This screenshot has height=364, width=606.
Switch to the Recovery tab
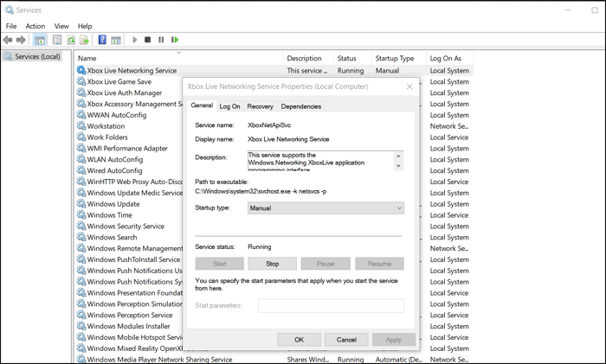pyautogui.click(x=260, y=106)
